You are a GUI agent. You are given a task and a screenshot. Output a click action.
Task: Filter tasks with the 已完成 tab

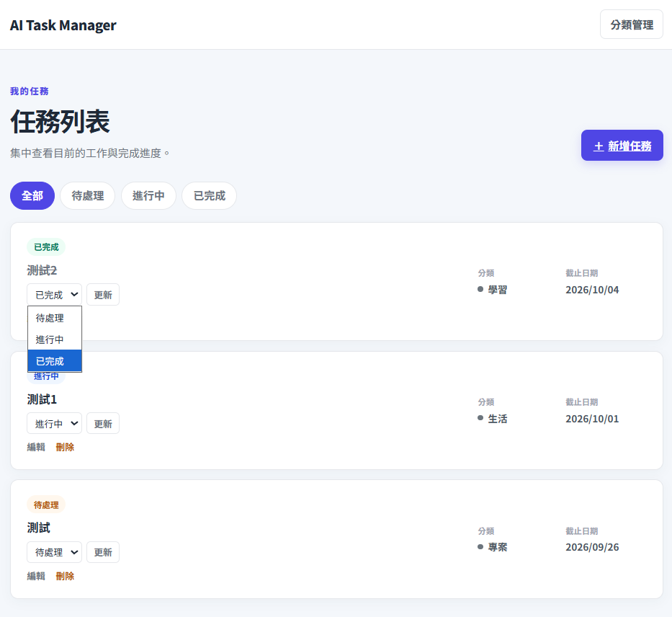209,196
